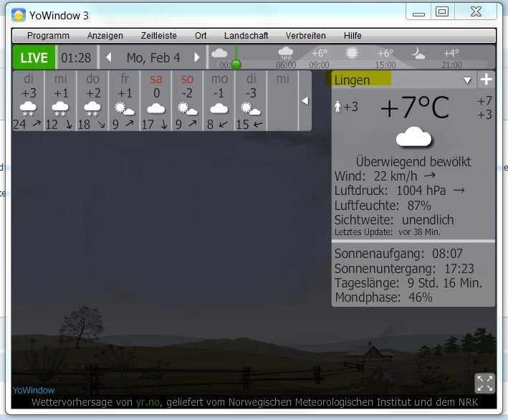Open the Programm menu
The height and width of the screenshot is (420, 508).
[x=48, y=35]
